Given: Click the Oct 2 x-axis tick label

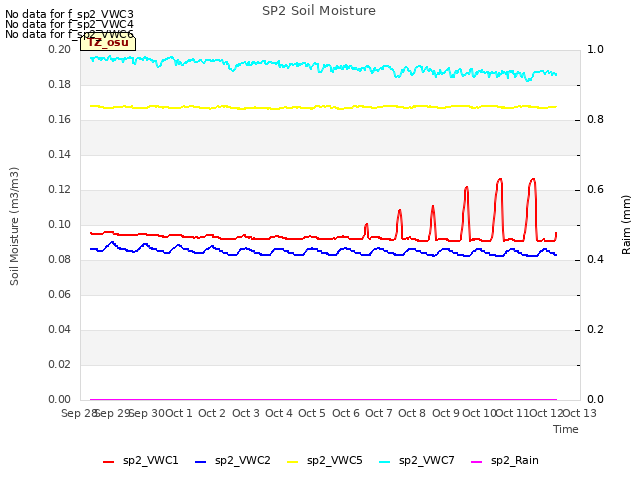Looking at the screenshot, I should click(212, 413).
